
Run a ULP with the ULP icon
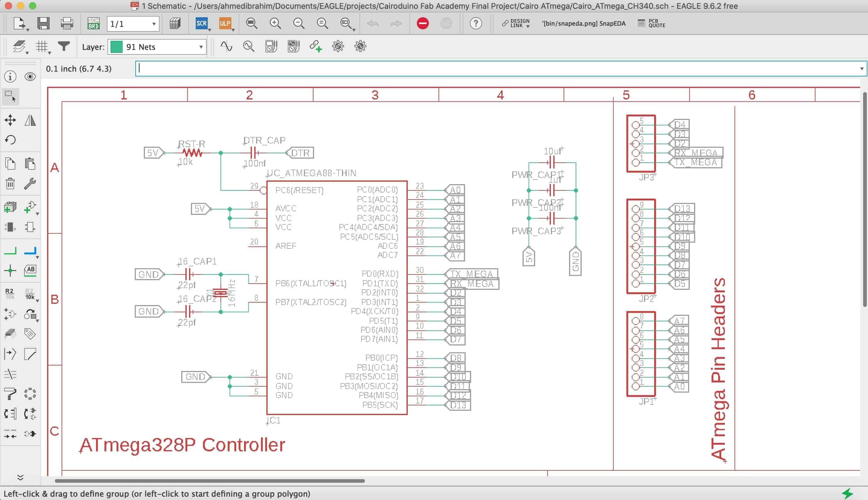click(x=225, y=23)
